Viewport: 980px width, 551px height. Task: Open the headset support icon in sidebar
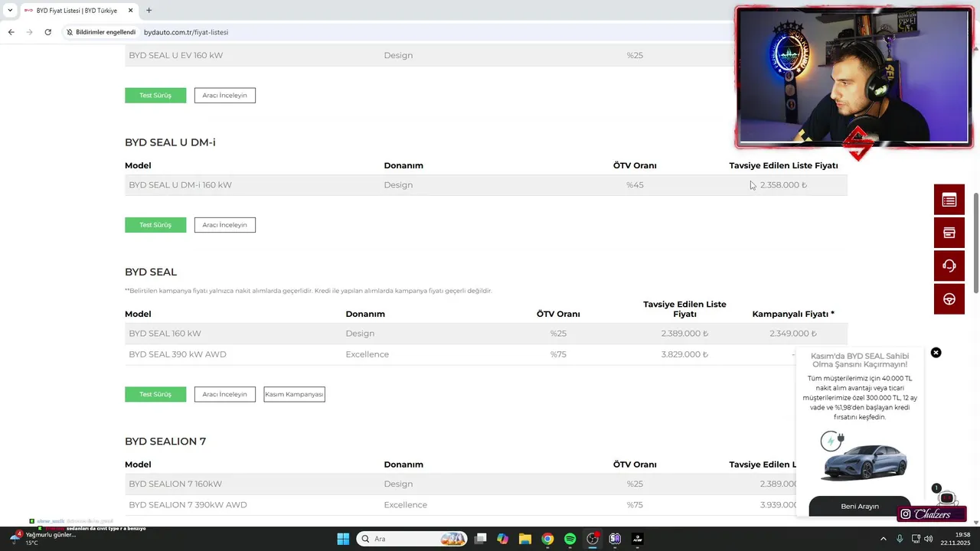click(949, 266)
